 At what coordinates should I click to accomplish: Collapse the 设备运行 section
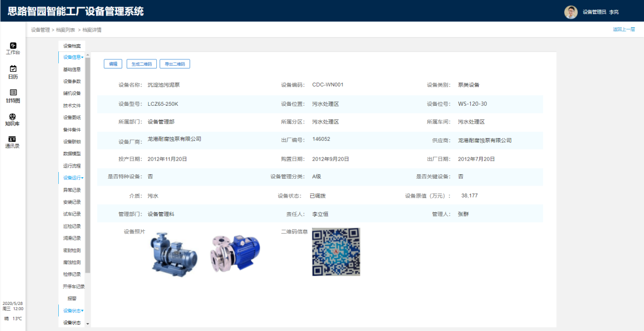[x=72, y=178]
